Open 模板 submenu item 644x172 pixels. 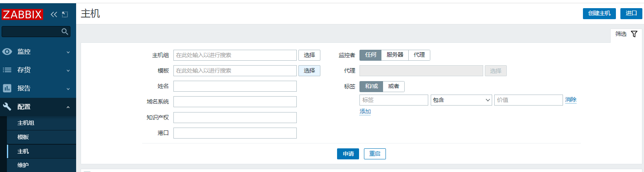coord(42,137)
